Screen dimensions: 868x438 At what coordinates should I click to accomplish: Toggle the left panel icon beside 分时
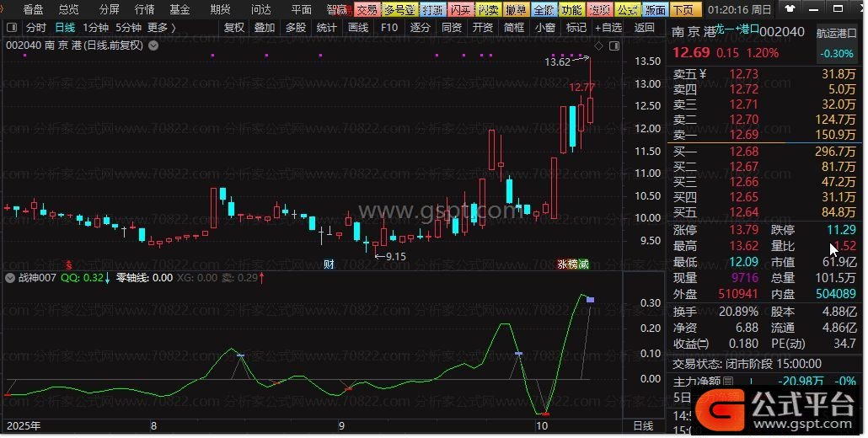11,27
